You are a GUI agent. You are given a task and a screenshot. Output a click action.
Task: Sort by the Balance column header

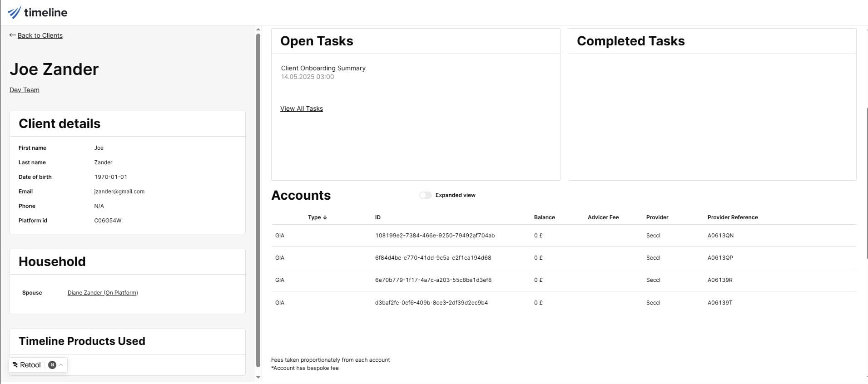tap(544, 217)
